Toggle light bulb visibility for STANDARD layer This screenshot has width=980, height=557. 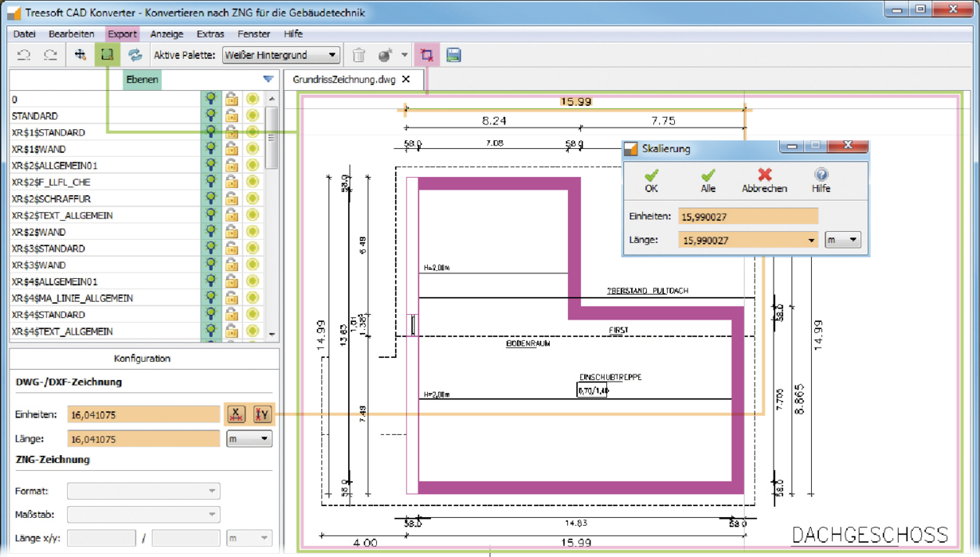click(210, 116)
